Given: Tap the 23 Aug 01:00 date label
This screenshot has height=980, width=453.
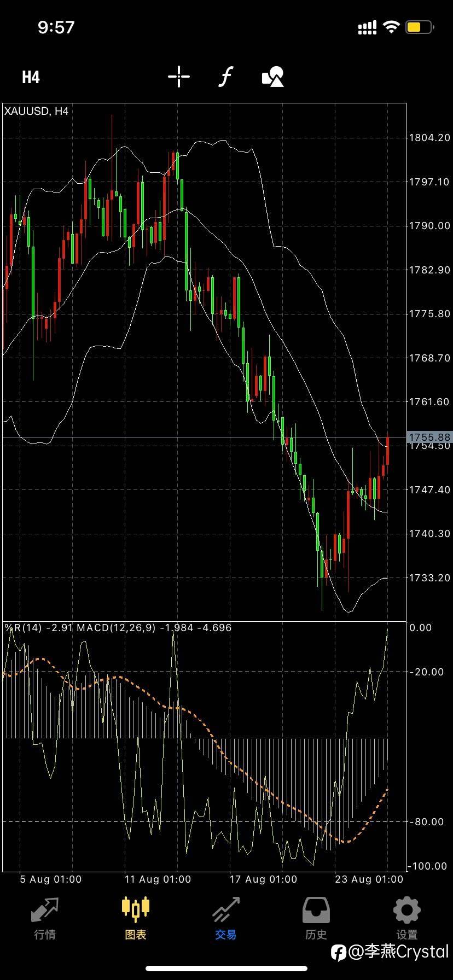Looking at the screenshot, I should (x=369, y=879).
